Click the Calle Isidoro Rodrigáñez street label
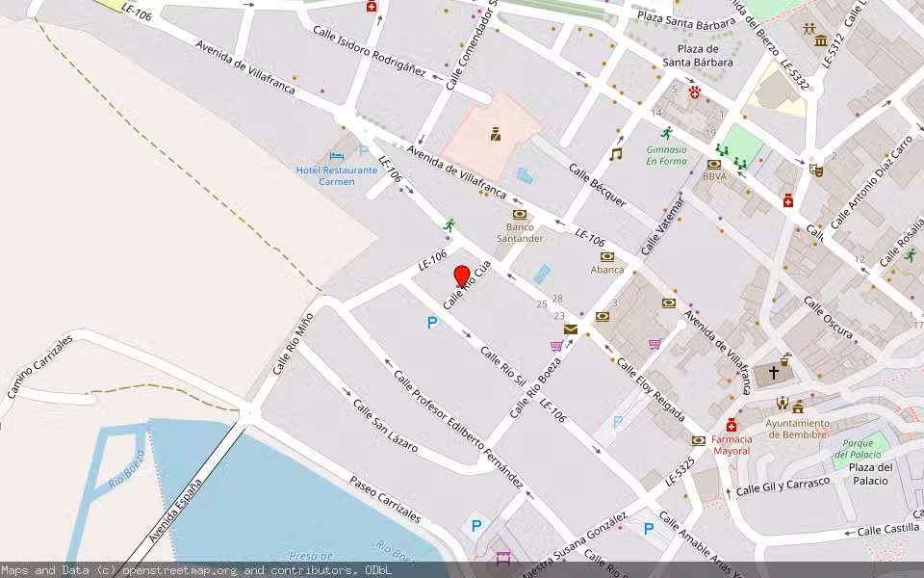This screenshot has width=924, height=578. click(369, 51)
